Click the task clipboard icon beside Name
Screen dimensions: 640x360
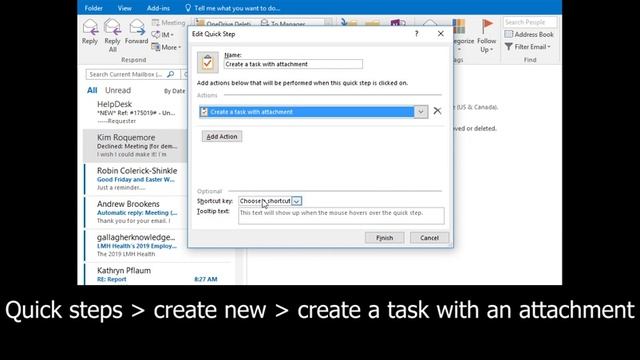207,62
